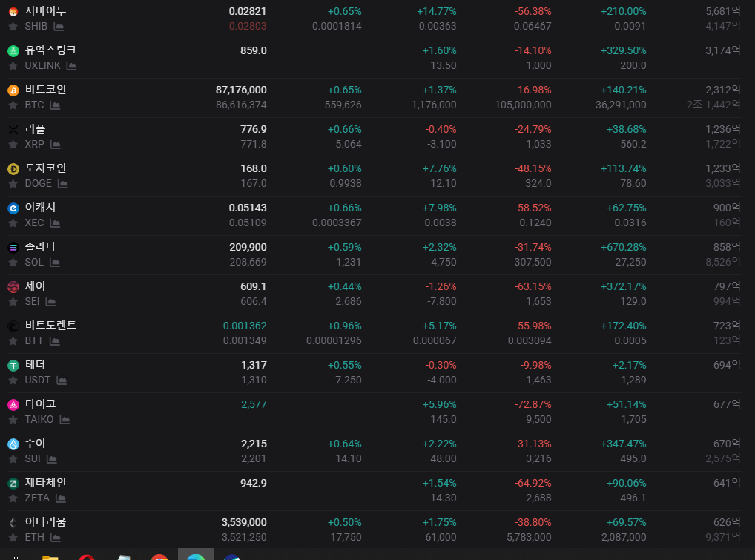Click the Bitcoin orange coin logo
755x560 pixels.
point(13,90)
